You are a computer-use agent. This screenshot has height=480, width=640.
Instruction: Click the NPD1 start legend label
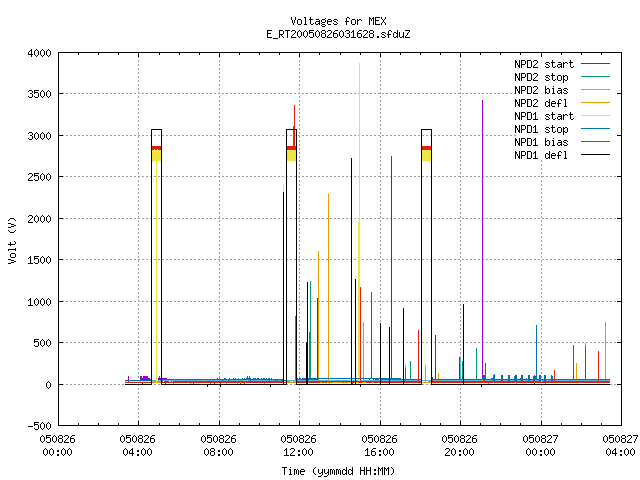click(x=544, y=116)
